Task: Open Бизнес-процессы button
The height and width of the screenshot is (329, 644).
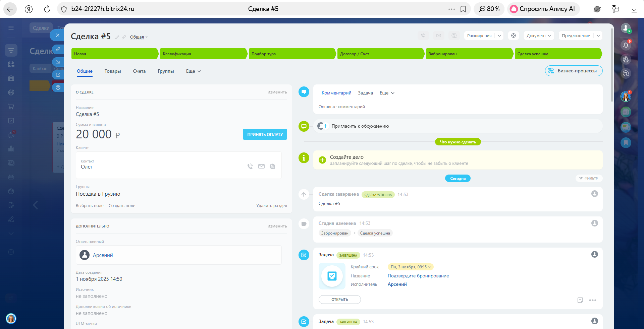Action: 574,71
